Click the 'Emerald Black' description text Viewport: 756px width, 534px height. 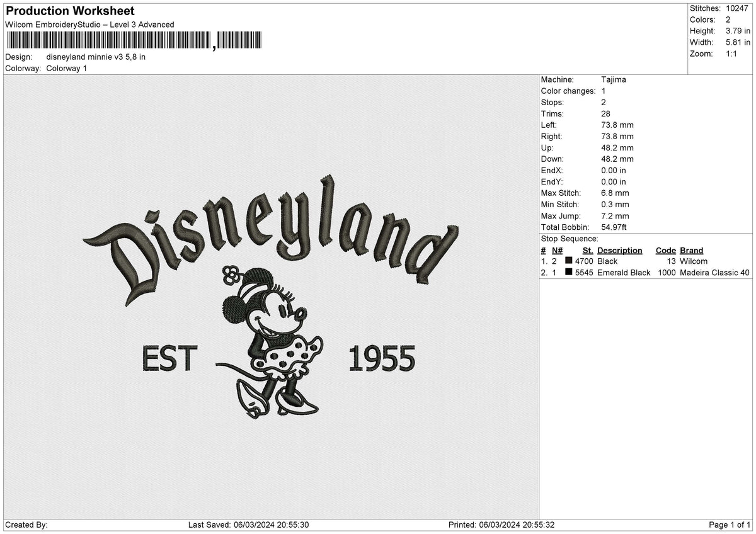624,273
